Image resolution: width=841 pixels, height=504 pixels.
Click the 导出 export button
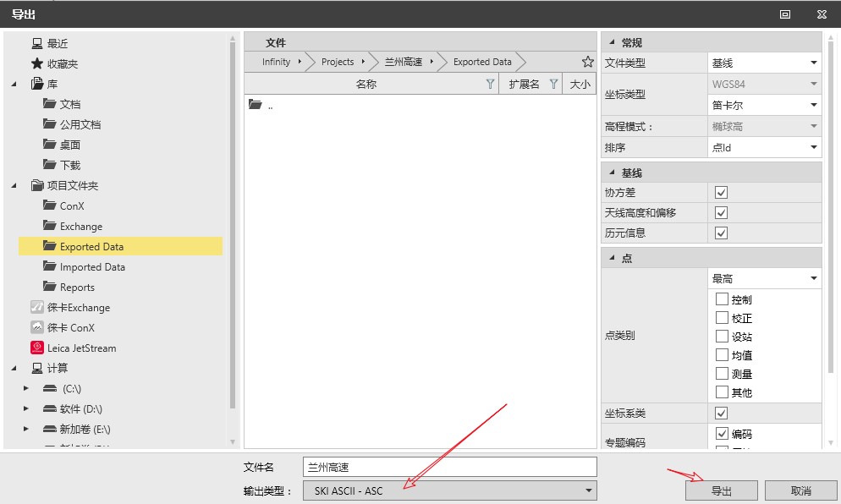(x=722, y=490)
